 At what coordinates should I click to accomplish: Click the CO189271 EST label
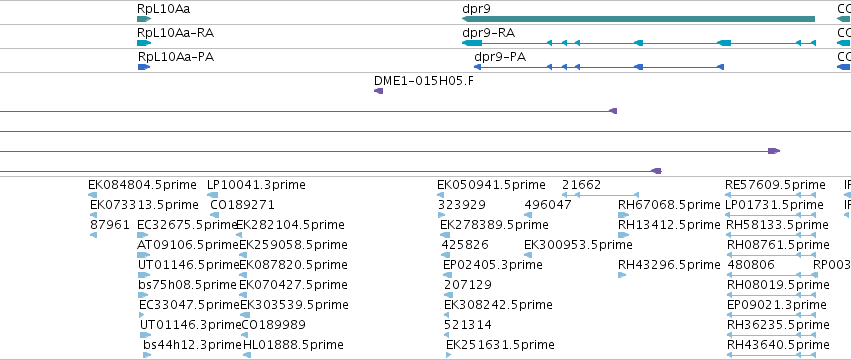242,205
